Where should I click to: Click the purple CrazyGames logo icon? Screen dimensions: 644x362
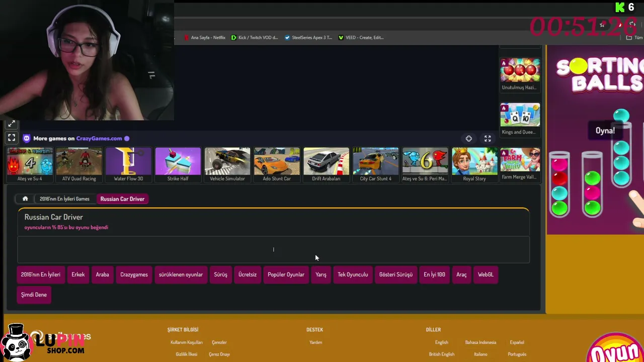tap(27, 138)
